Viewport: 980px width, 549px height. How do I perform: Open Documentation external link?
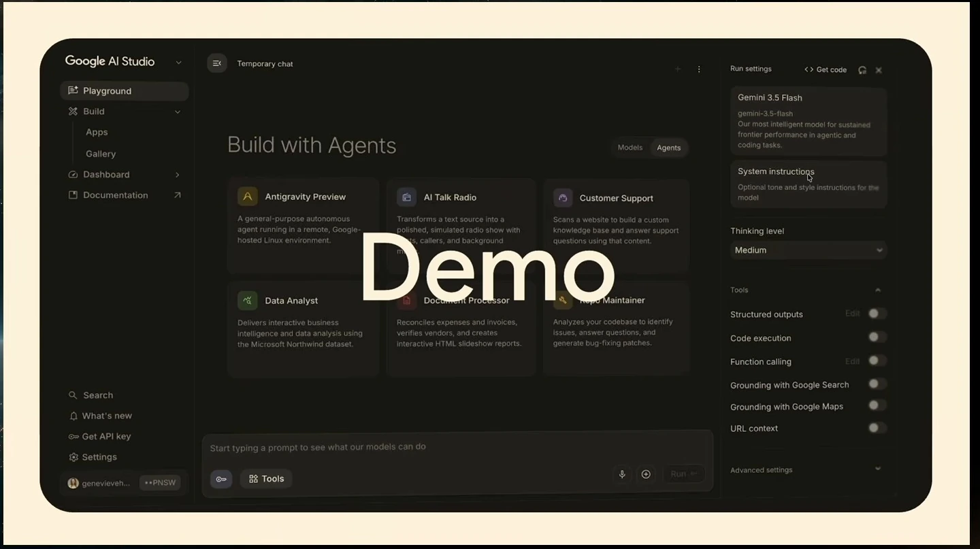click(x=125, y=195)
